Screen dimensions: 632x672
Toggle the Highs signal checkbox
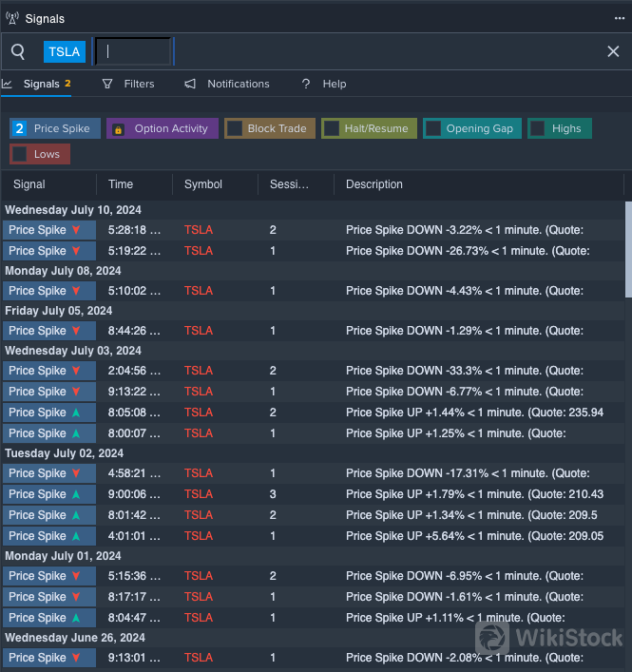point(538,128)
